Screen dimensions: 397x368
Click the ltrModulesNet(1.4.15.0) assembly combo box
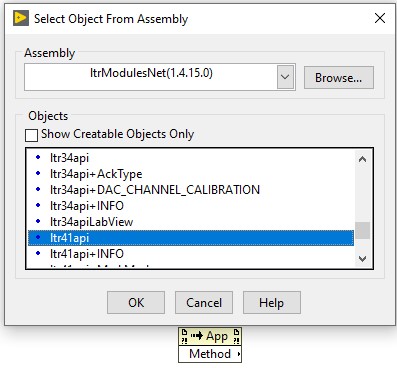(x=160, y=77)
